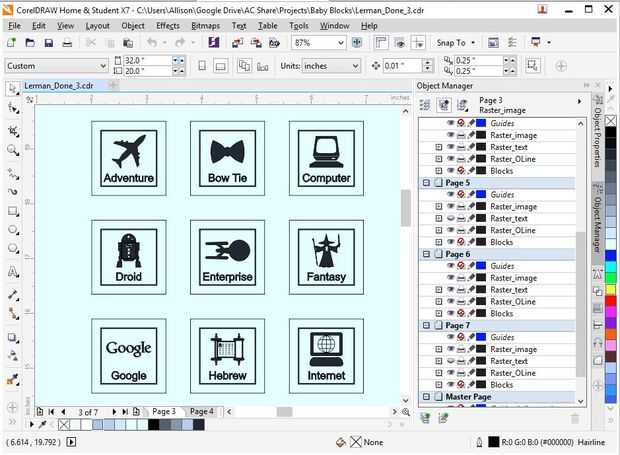Screen dimensions: 620x455
Task: Click the Delete trash icon in Object Manager
Action: click(x=575, y=418)
